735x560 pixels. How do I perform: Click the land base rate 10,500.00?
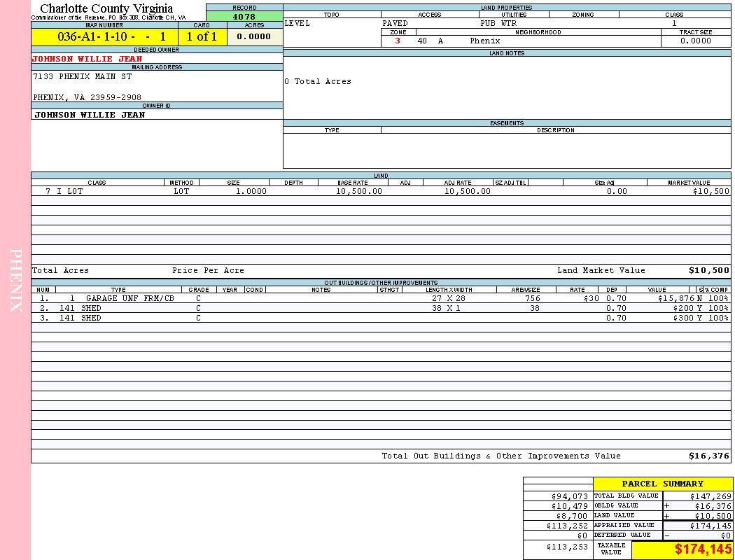(359, 191)
